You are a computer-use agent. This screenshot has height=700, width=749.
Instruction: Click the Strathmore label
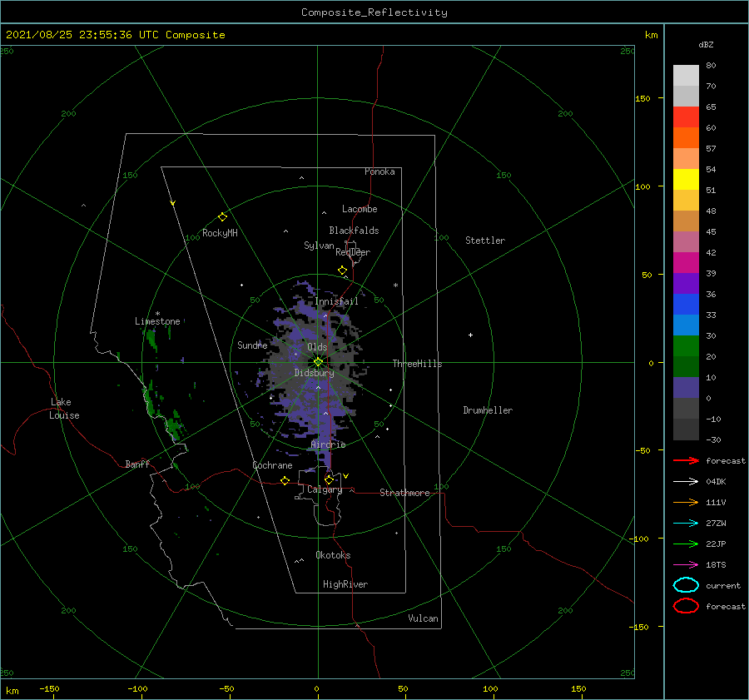(x=404, y=493)
